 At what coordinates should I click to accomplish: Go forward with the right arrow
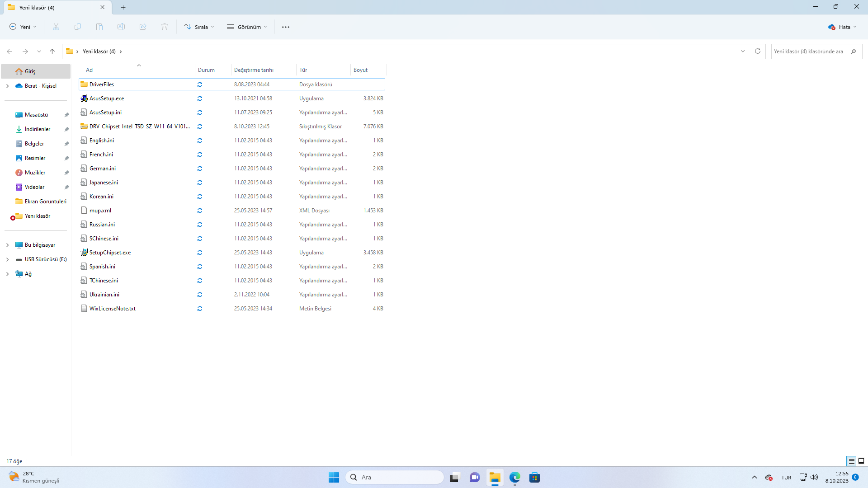[x=25, y=52]
